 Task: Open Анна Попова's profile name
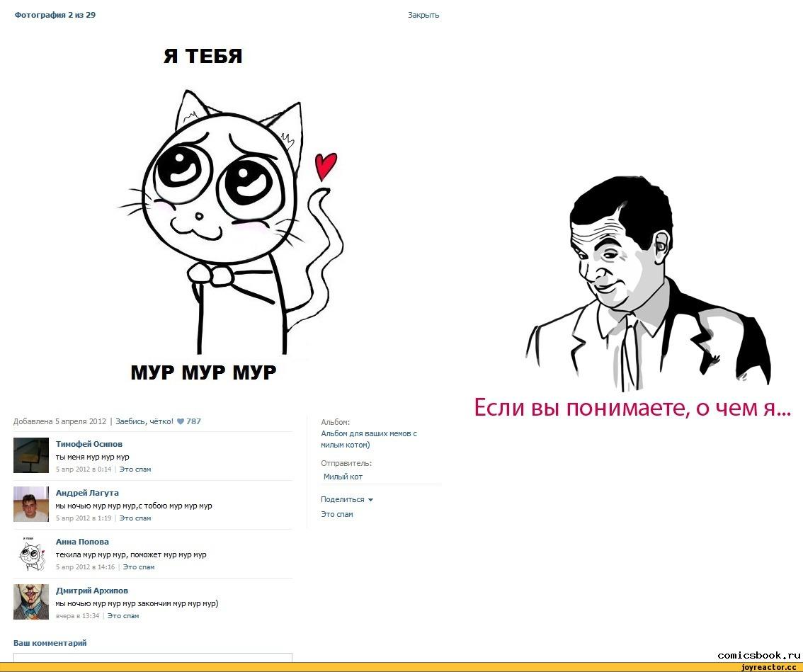(x=82, y=542)
